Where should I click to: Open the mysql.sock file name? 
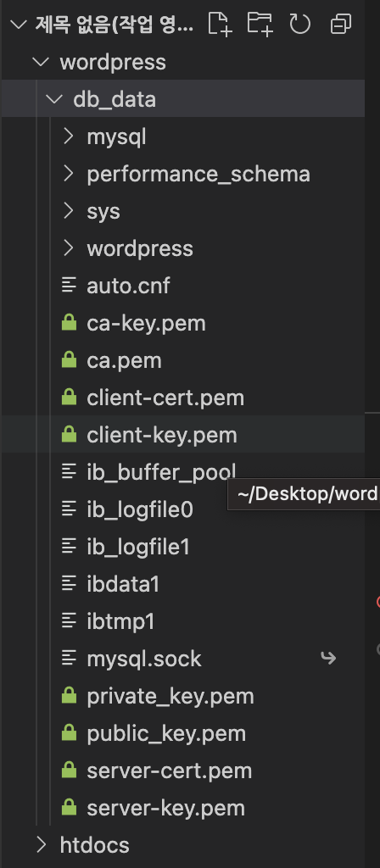tap(144, 659)
